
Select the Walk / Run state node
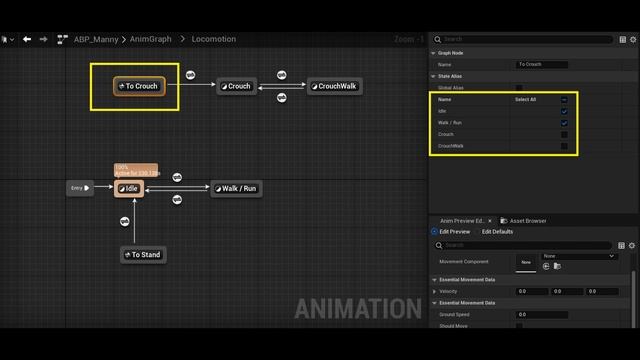[x=236, y=189]
